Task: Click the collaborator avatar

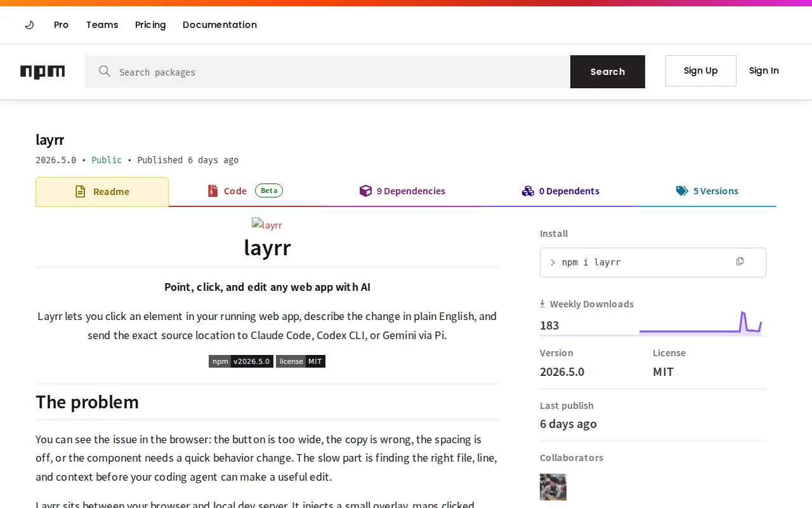Action: 553,487
